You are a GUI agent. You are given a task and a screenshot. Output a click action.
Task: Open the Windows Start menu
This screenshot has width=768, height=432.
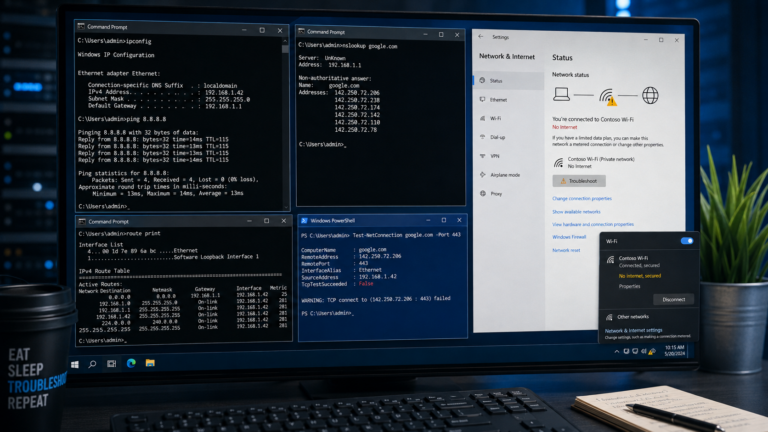click(x=75, y=364)
